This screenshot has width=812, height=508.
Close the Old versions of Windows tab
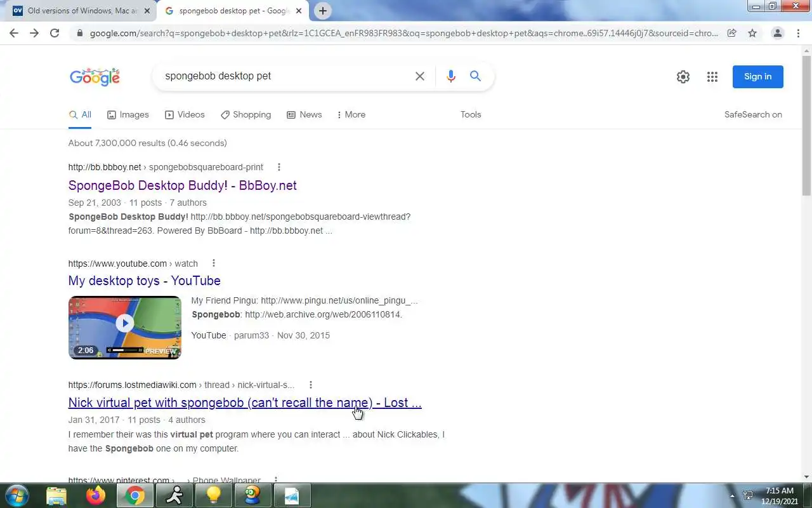pos(147,11)
